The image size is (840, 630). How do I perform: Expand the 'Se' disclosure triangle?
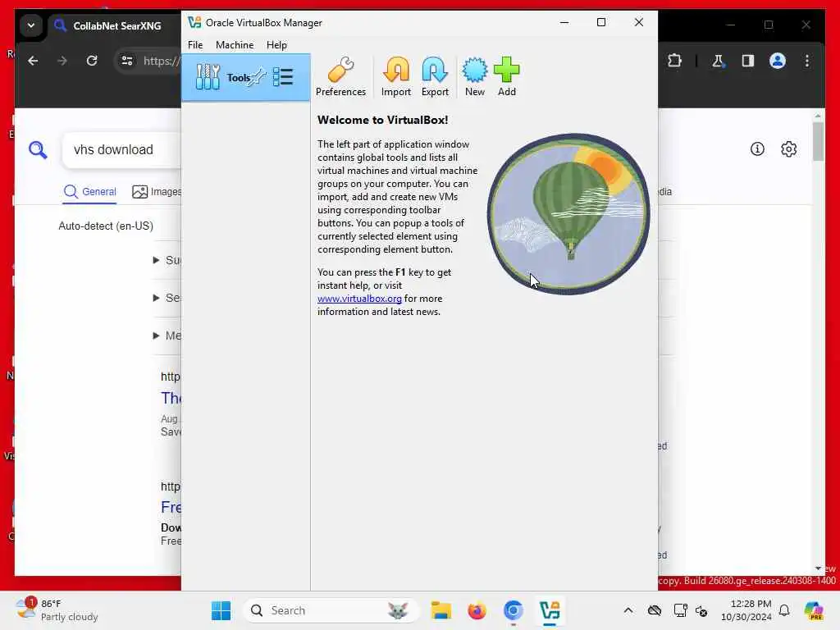(x=156, y=298)
